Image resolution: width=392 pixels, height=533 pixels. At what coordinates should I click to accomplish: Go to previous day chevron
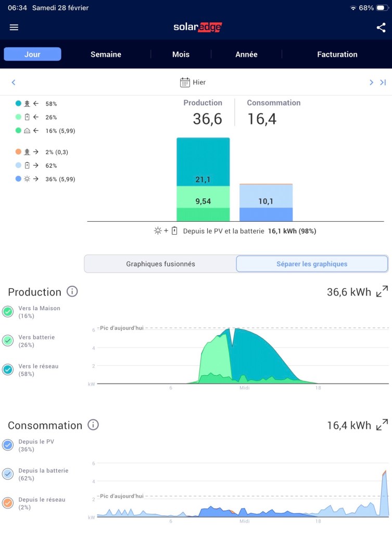pyautogui.click(x=14, y=82)
